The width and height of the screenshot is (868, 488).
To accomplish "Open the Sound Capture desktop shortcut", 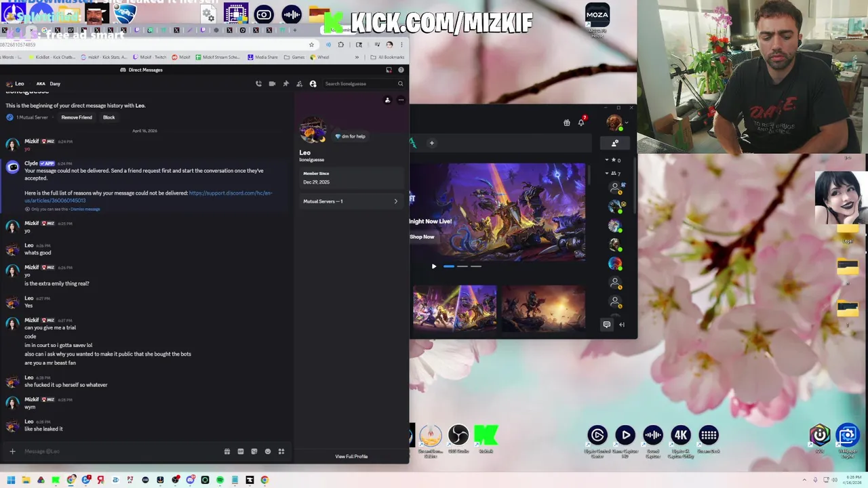I will click(653, 441).
